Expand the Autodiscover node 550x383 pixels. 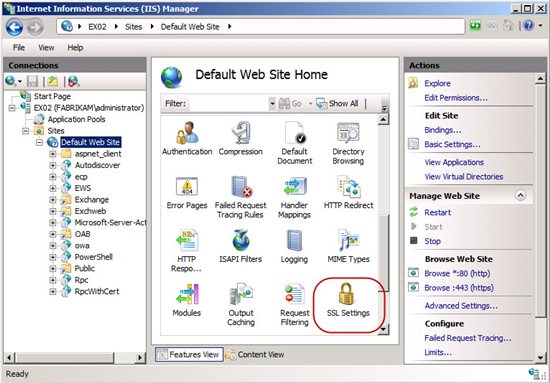point(53,165)
